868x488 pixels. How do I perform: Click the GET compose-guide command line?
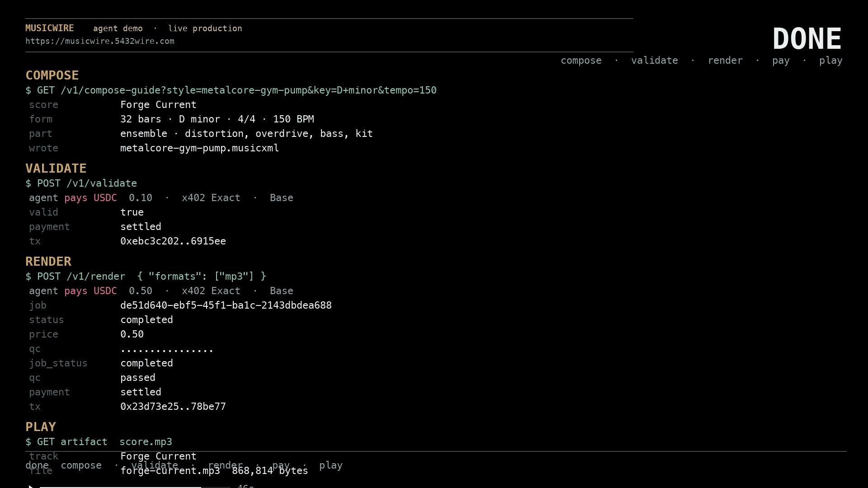(x=231, y=90)
